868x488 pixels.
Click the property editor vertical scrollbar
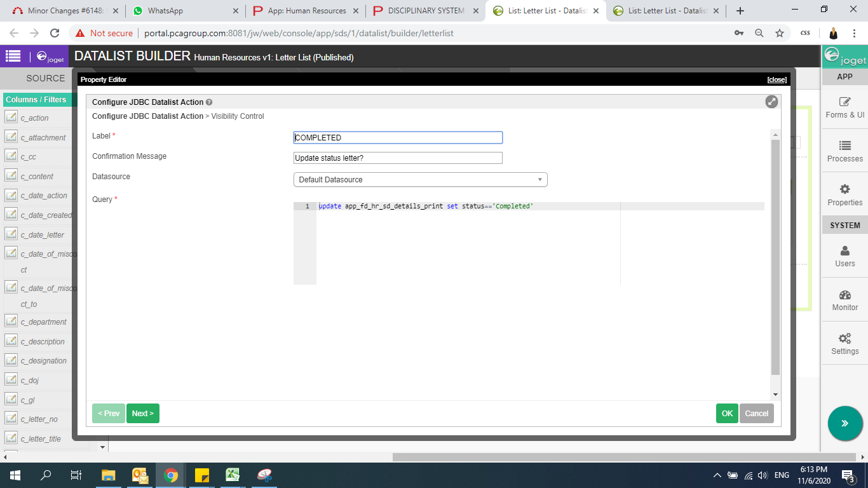(775, 257)
